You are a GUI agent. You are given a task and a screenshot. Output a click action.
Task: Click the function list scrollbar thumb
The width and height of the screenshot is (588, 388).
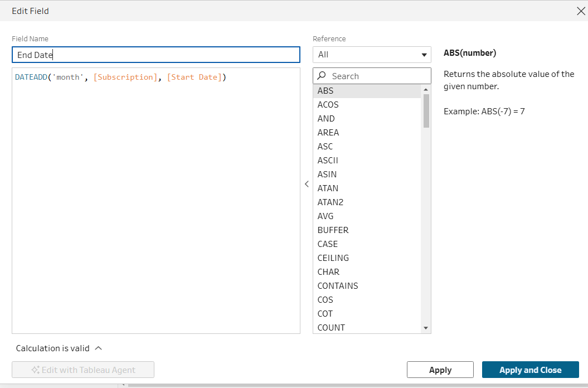[426, 111]
